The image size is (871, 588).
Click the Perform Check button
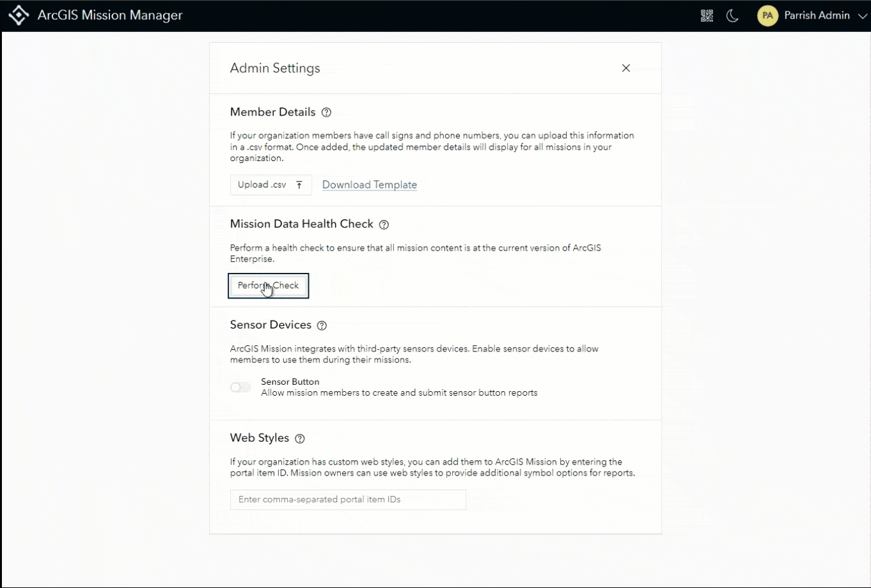click(269, 286)
